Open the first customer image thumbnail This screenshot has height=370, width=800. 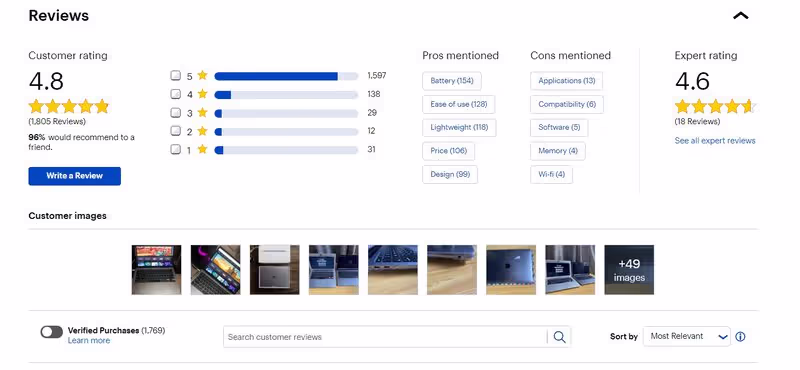pyautogui.click(x=156, y=270)
